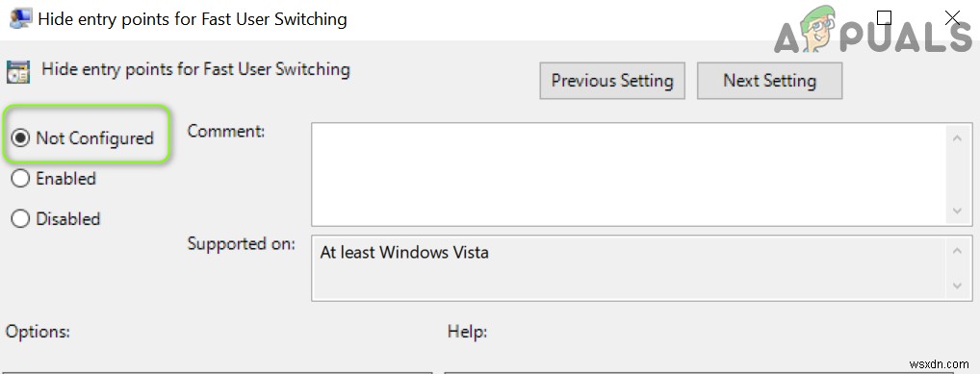This screenshot has width=980, height=374.
Task: Maximize the policy setting window
Action: (x=885, y=18)
